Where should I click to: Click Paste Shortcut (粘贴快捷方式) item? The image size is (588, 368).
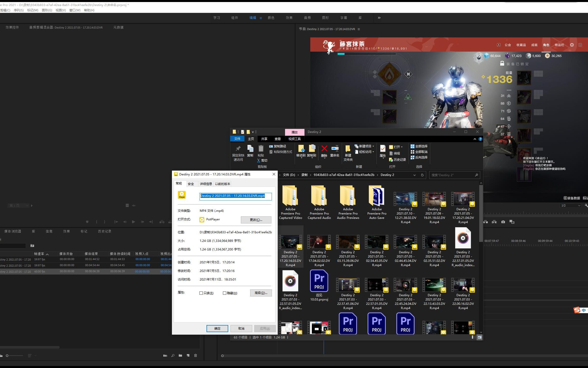280,152
